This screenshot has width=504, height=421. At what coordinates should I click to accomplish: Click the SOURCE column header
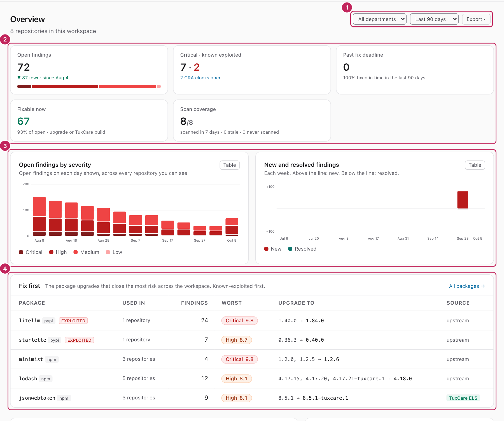click(x=458, y=303)
